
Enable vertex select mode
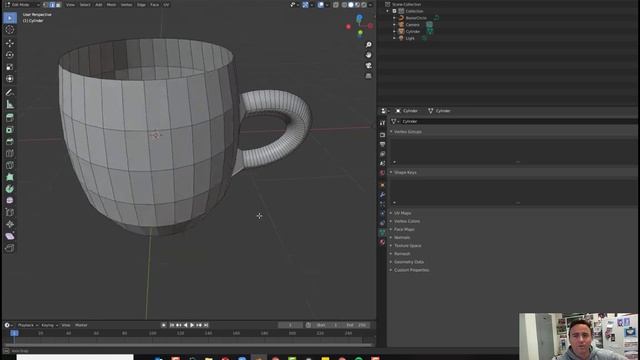[x=46, y=5]
